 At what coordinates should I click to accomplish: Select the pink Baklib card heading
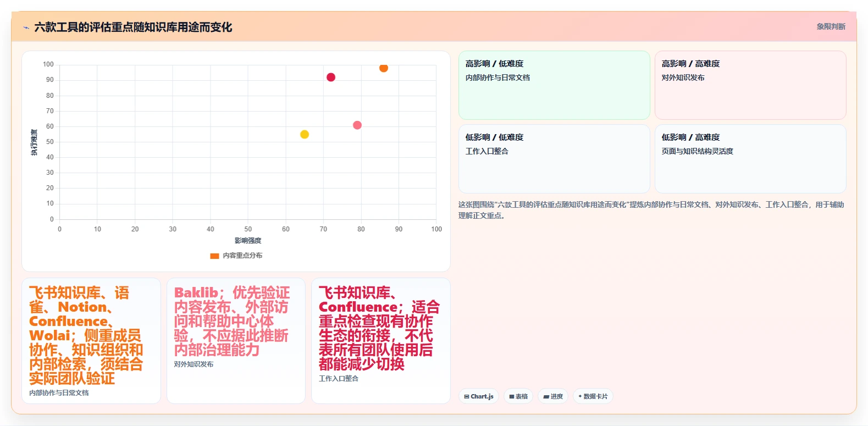click(231, 321)
